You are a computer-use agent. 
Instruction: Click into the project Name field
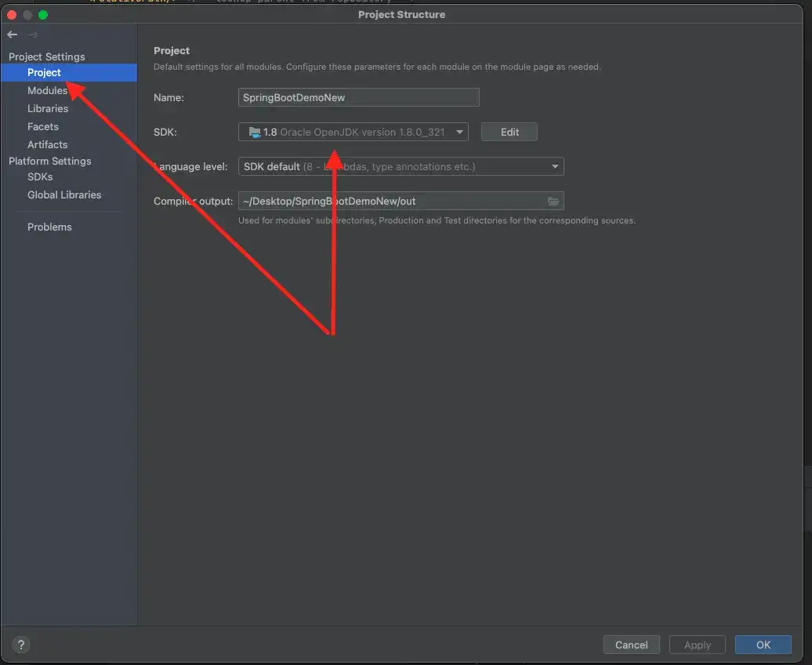click(358, 97)
